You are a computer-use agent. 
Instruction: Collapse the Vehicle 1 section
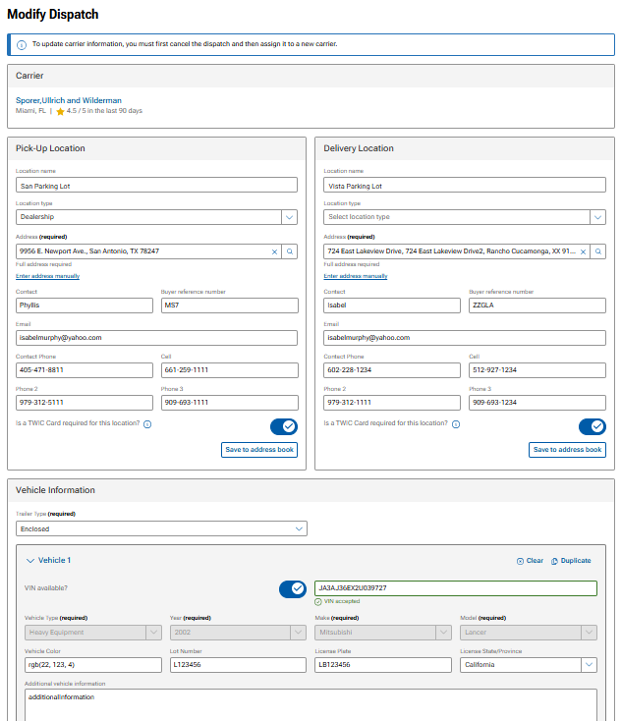pos(31,561)
